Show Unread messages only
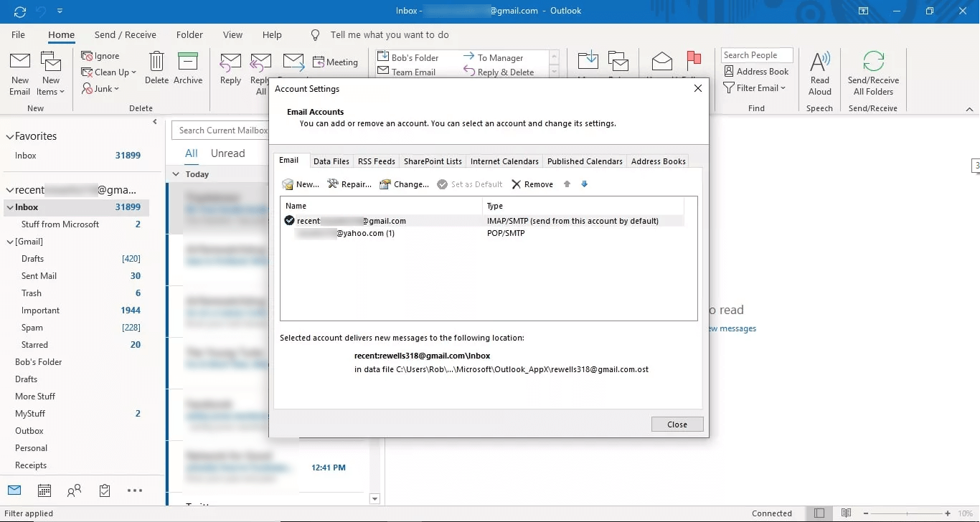This screenshot has height=522, width=980. 227,153
